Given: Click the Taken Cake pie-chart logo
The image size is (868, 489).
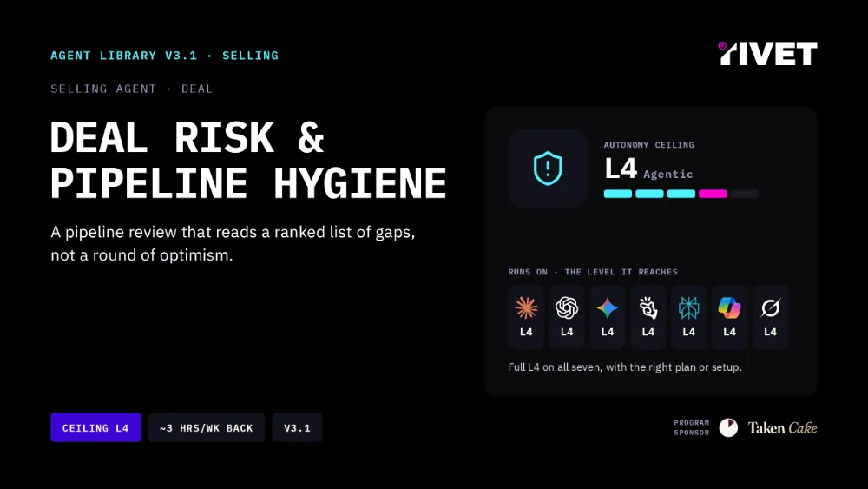Looking at the screenshot, I should (x=728, y=427).
